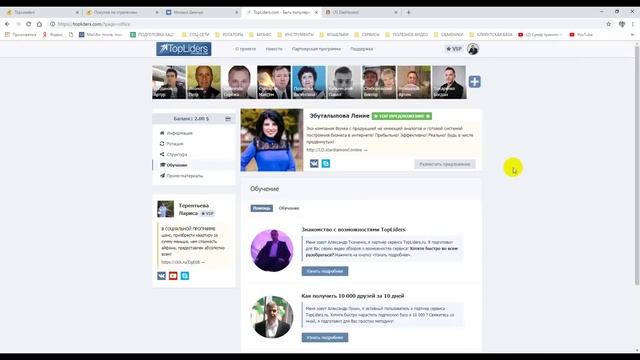Open the ИНСТРУМЕНТЫ bookmark folder
Screen dimensions: 640x360
[296, 35]
